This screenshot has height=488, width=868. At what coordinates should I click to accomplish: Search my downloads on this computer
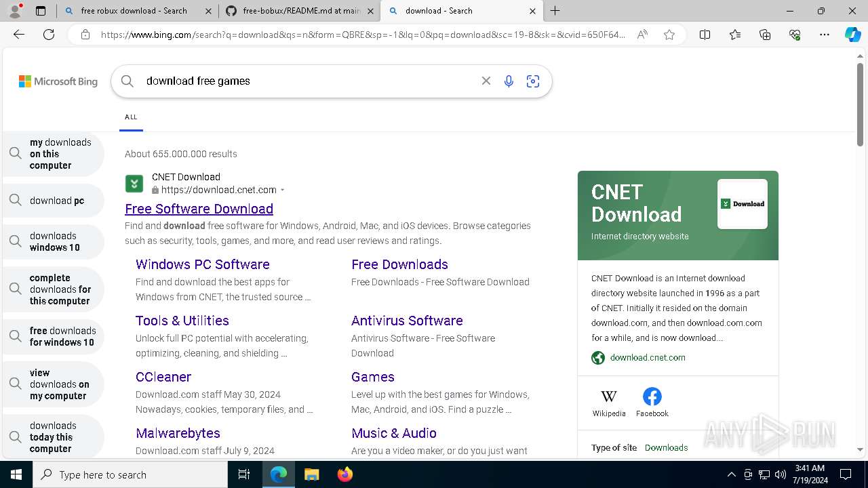pos(54,154)
